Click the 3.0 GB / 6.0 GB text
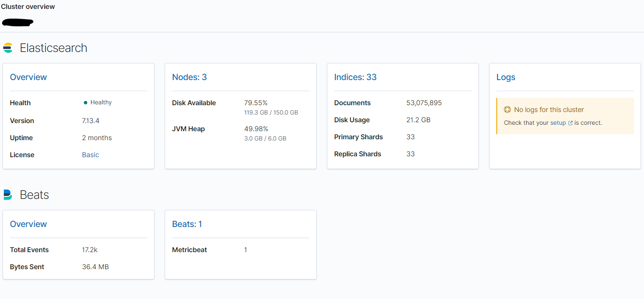Image resolution: width=644 pixels, height=299 pixels. 265,138
